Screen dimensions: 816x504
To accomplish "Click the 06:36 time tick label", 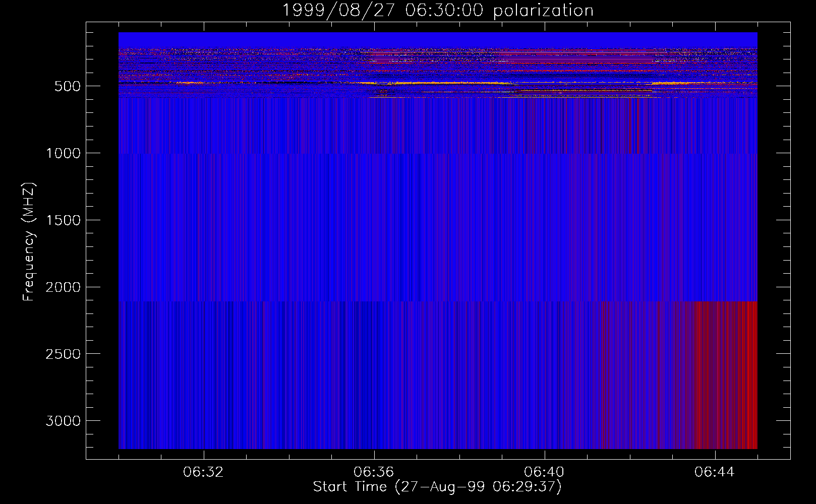I will tap(374, 472).
